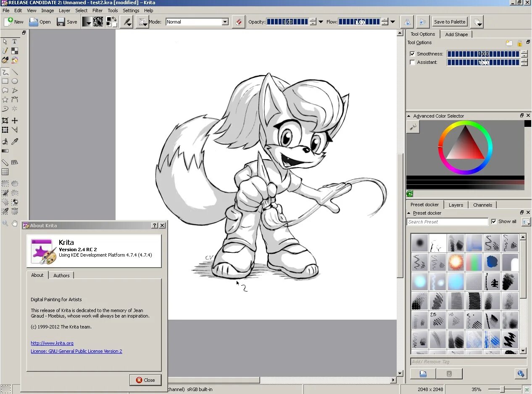Open the GNU General Public License link

[76, 351]
